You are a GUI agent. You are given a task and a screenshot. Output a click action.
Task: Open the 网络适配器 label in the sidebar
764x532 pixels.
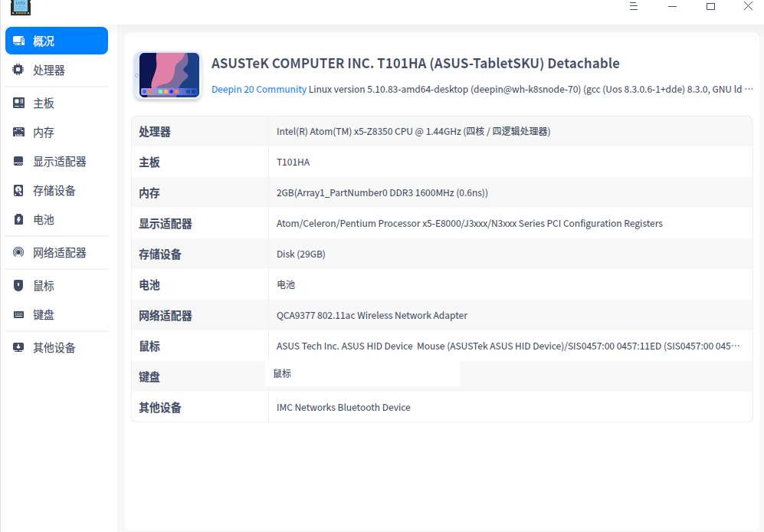(x=60, y=253)
